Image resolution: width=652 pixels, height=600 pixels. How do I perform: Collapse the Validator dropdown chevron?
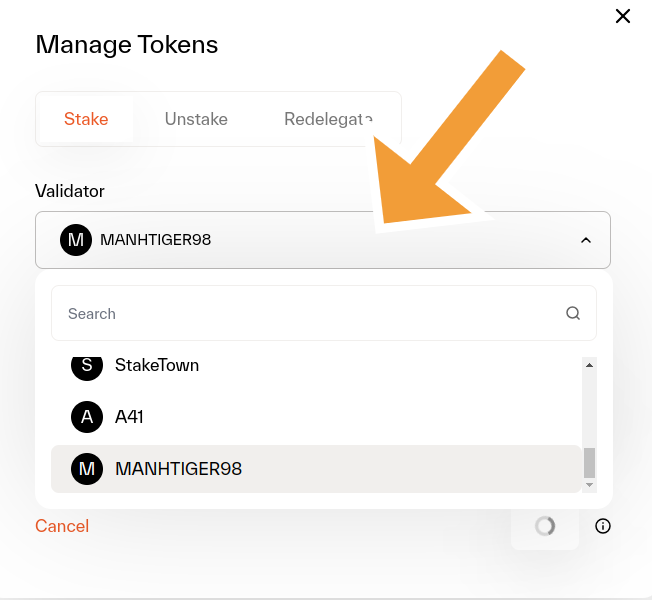pyautogui.click(x=586, y=240)
